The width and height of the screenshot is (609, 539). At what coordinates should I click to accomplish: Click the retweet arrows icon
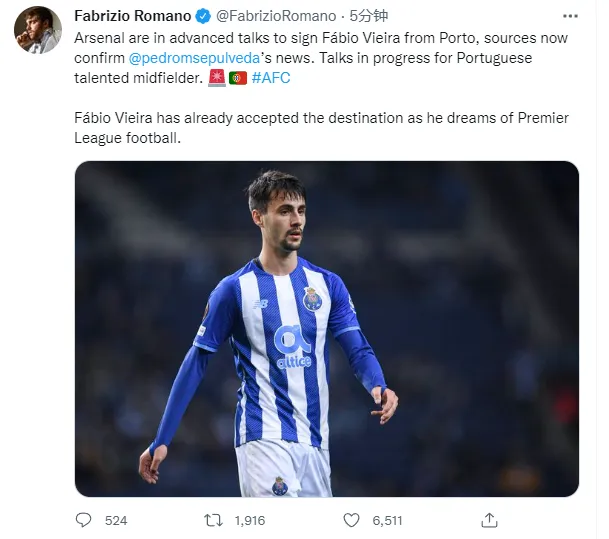(212, 520)
